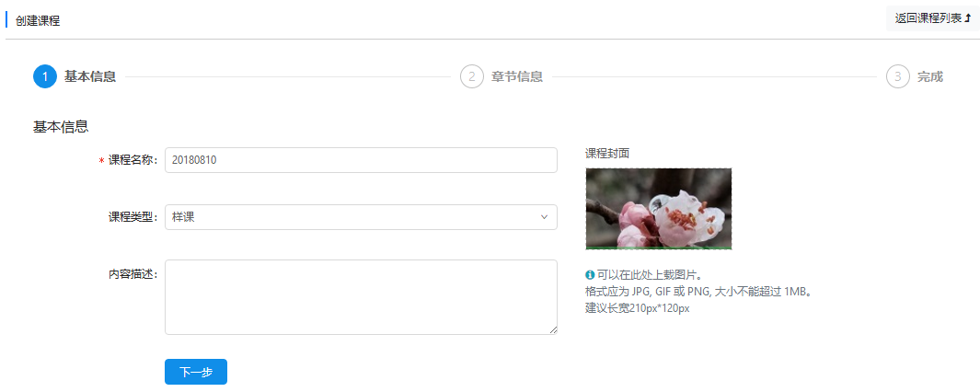Click the course cover flower thumbnail
Screen dimensions: 980x392
tap(659, 209)
